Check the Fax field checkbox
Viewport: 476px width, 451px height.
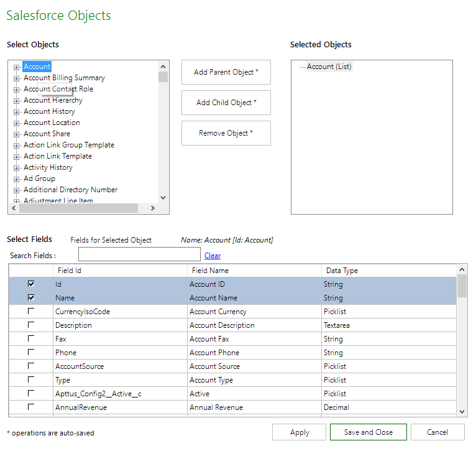click(31, 338)
